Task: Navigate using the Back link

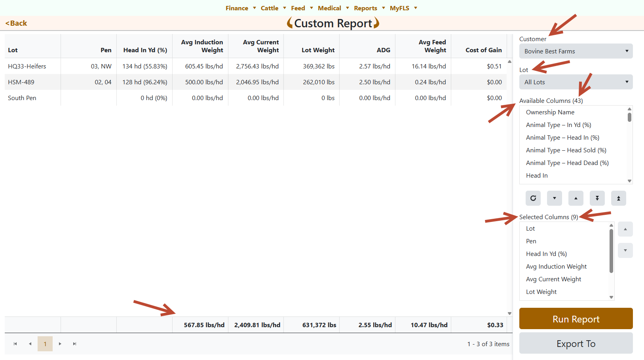Action: click(16, 23)
